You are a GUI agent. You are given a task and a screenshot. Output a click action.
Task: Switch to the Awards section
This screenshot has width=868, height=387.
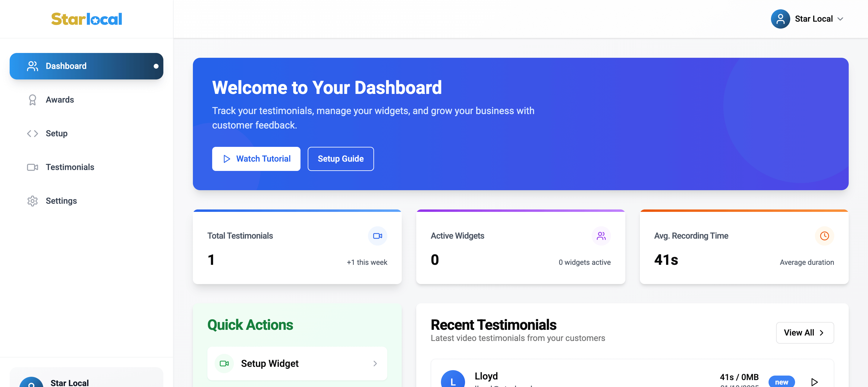[60, 100]
